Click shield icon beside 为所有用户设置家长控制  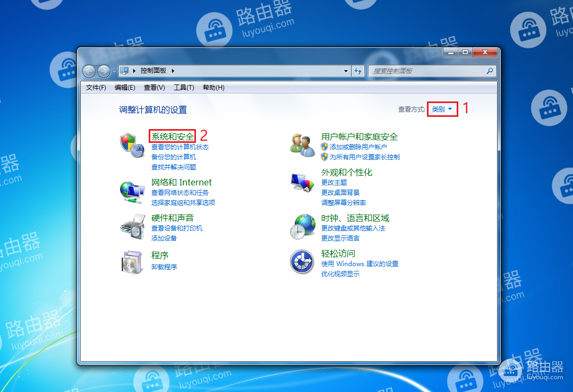point(324,157)
